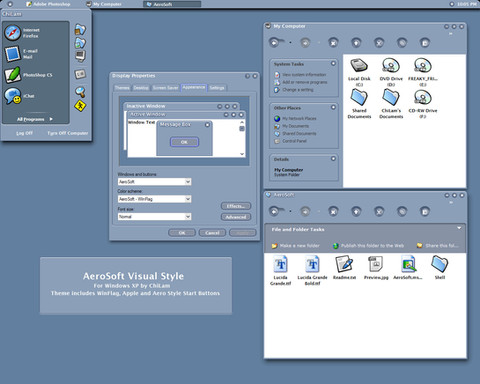
Task: Select the Lucida Grande Bold.ttf file
Action: pos(312,271)
